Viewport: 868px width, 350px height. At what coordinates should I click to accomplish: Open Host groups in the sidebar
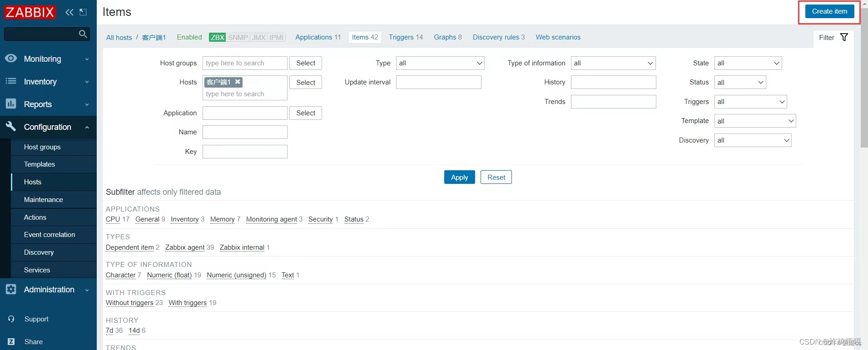(54, 147)
